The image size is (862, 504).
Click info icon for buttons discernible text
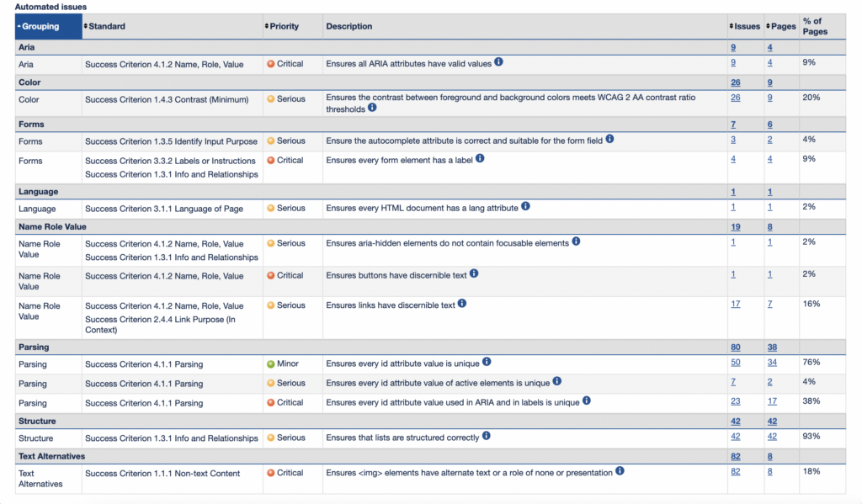pos(474,273)
